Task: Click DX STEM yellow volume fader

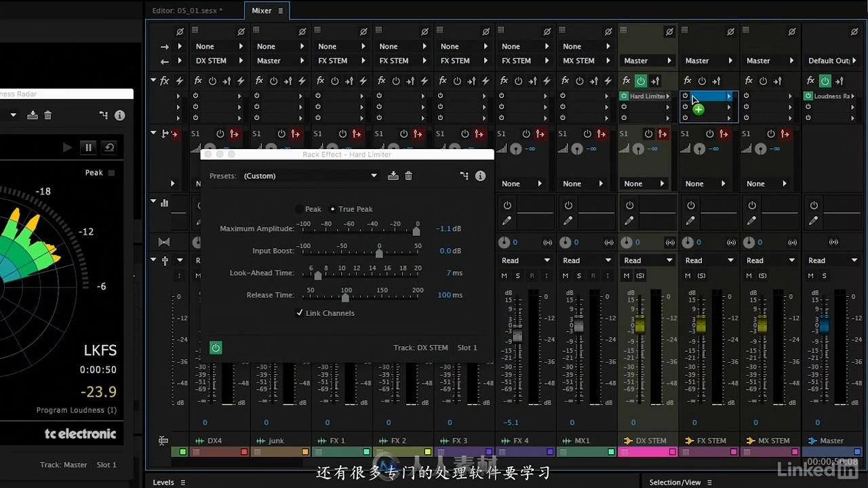Action: 639,325
